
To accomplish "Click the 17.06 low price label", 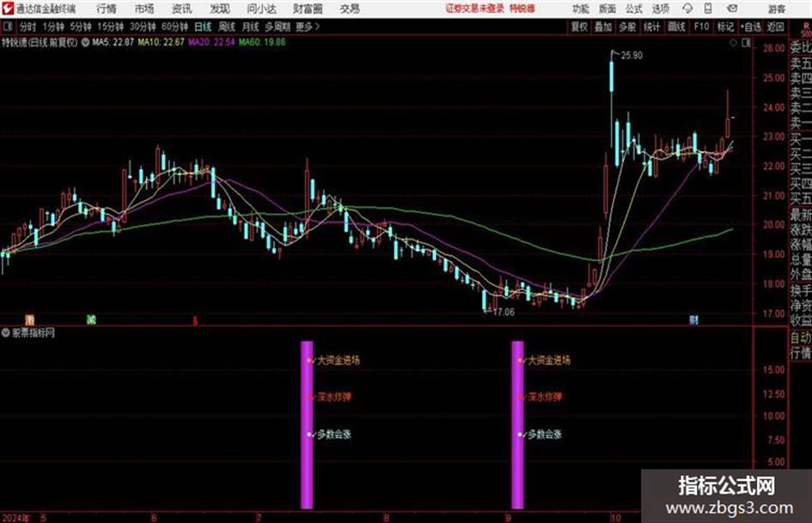I will click(504, 313).
